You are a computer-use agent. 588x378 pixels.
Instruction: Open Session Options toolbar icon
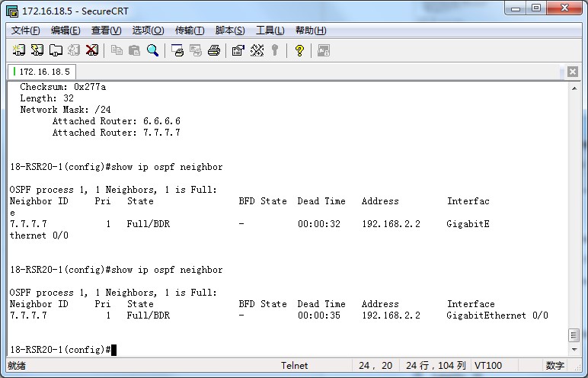tap(238, 50)
